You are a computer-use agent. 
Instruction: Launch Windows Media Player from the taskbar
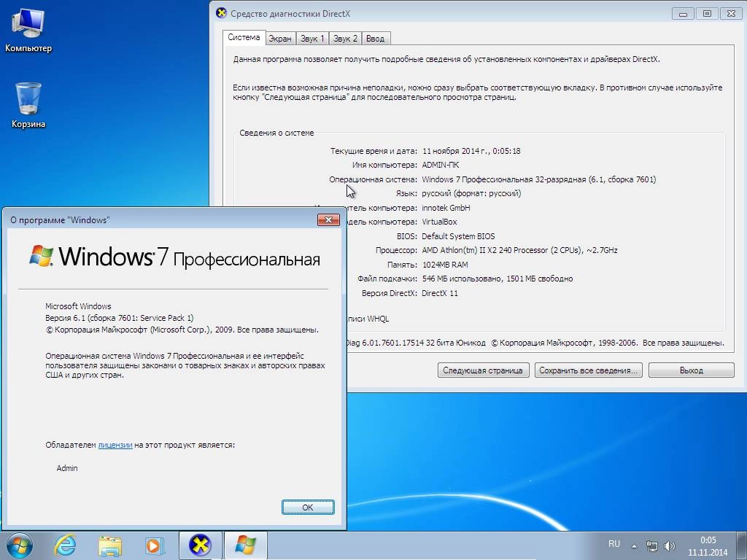[x=155, y=545]
